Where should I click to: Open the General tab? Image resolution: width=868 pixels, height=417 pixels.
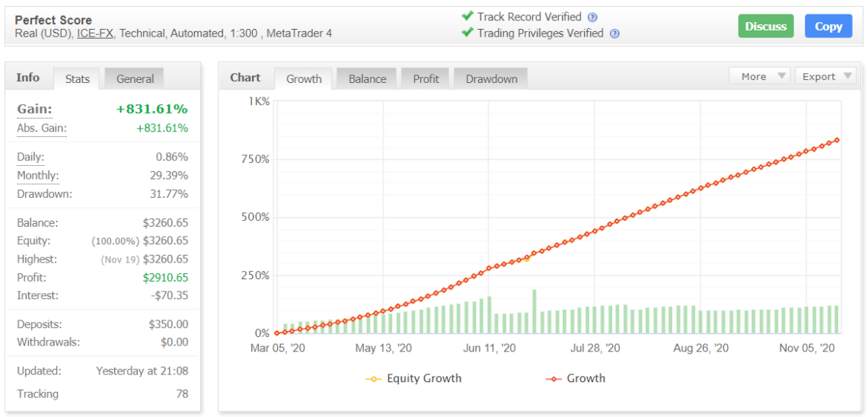click(x=135, y=78)
